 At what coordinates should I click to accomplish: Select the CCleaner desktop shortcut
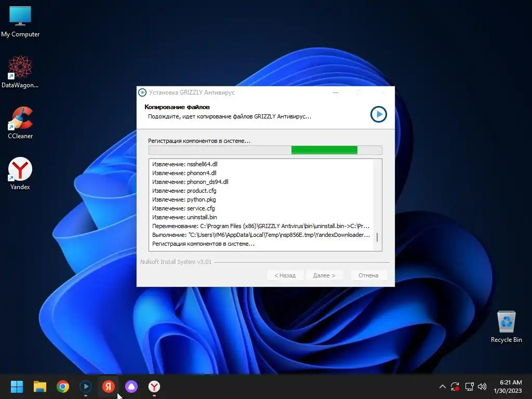[20, 123]
